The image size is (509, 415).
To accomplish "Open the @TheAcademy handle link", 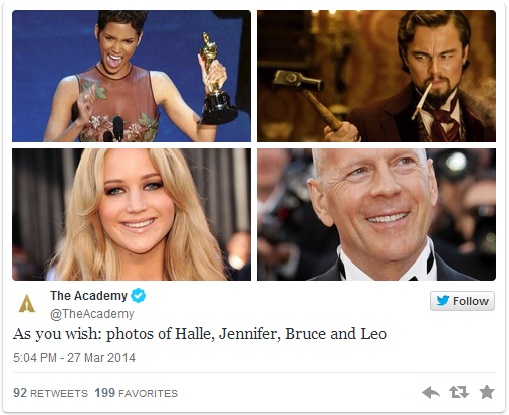I will [92, 314].
